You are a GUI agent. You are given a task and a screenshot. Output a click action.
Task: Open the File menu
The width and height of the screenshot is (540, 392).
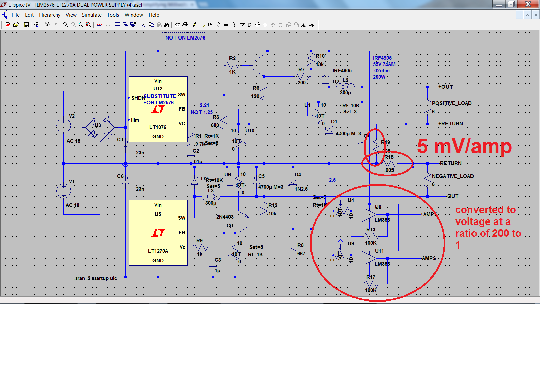point(16,15)
